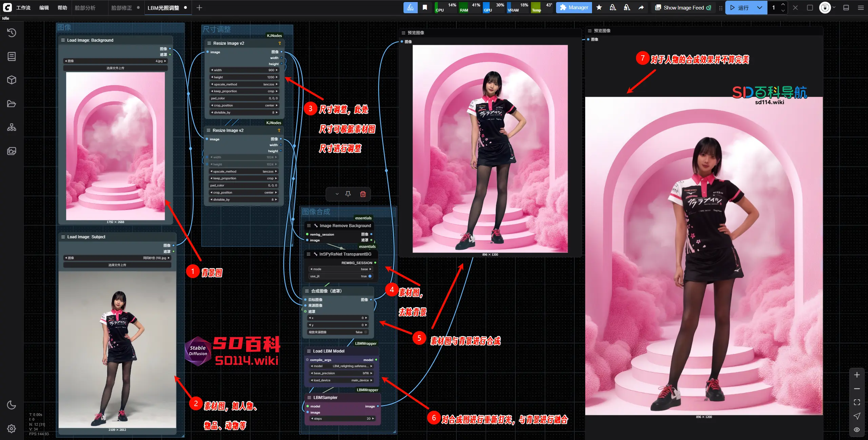The image size is (868, 440).
Task: Click the ComfyUI logo icon
Action: pos(7,7)
